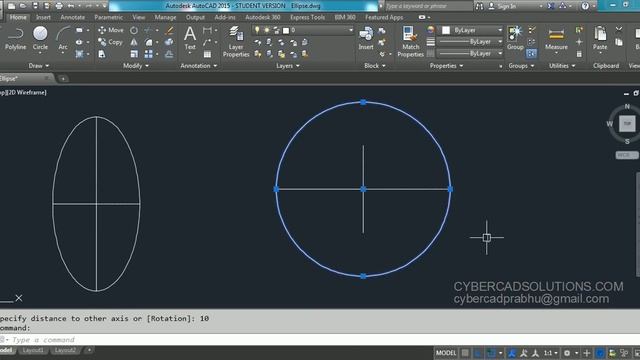Click the Paste clipboard icon
This screenshot has width=640, height=360.
[x=600, y=38]
